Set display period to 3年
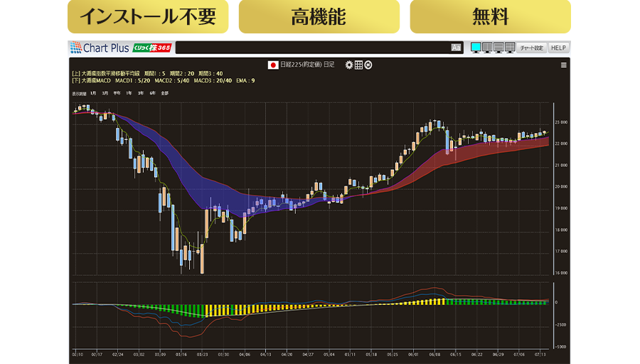The height and width of the screenshot is (364, 640). pyautogui.click(x=141, y=93)
